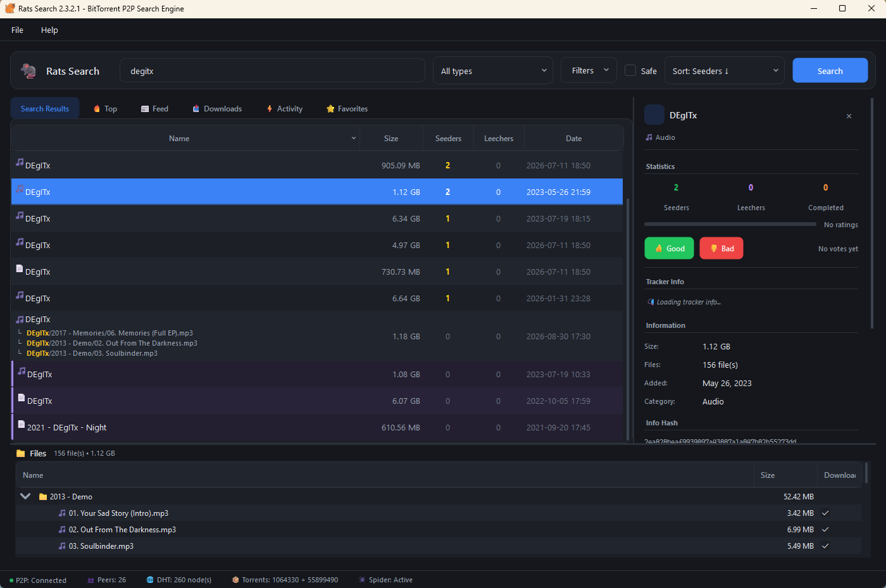Click the Rats Search rat logo
Image resolution: width=886 pixels, height=588 pixels.
(x=28, y=71)
